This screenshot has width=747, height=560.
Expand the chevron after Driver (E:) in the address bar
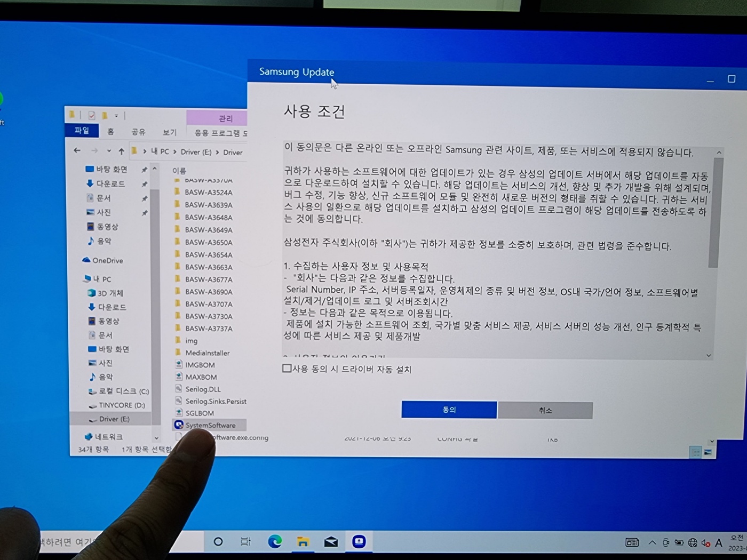pyautogui.click(x=217, y=152)
